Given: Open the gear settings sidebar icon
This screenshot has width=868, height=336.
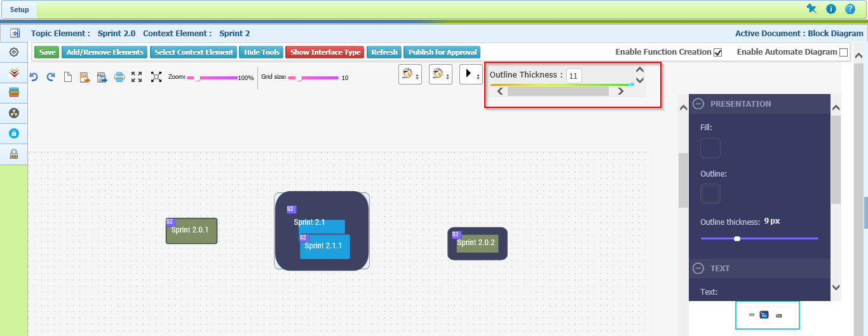Looking at the screenshot, I should point(14,52).
